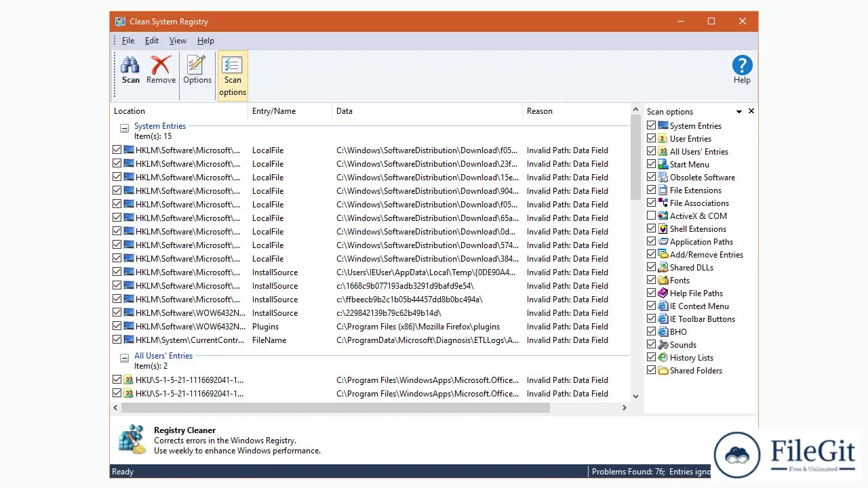Select the c:\ffbeecb9b2c1b05b44457dd8b0bc494a\ data cell

[410, 299]
